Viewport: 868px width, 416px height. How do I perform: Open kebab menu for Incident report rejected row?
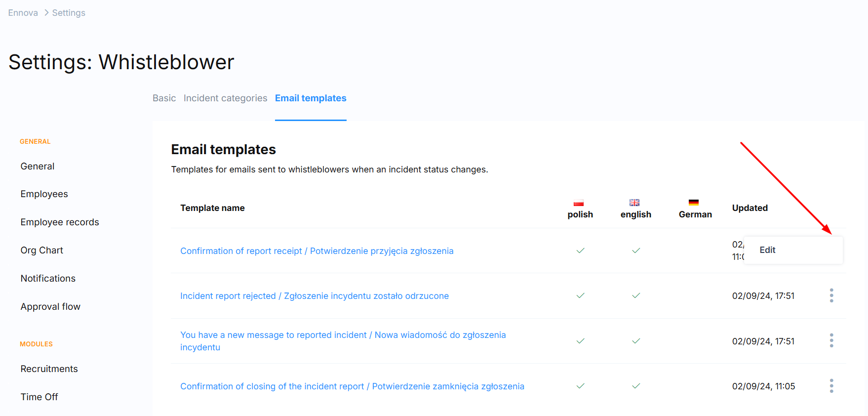click(x=831, y=295)
